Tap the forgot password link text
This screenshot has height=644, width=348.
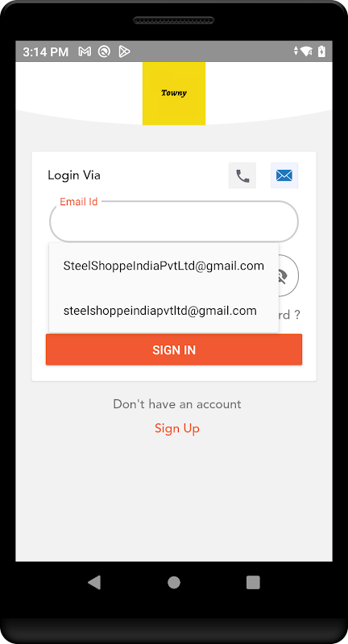[x=290, y=315]
